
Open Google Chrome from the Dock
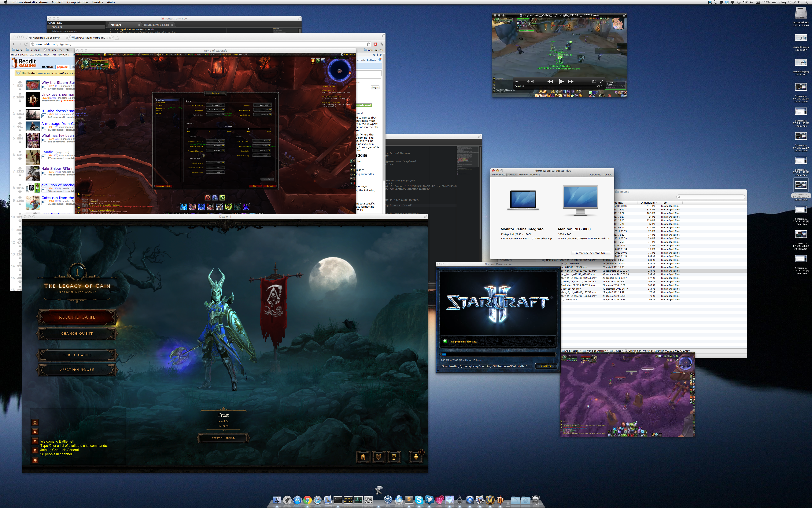pos(307,500)
